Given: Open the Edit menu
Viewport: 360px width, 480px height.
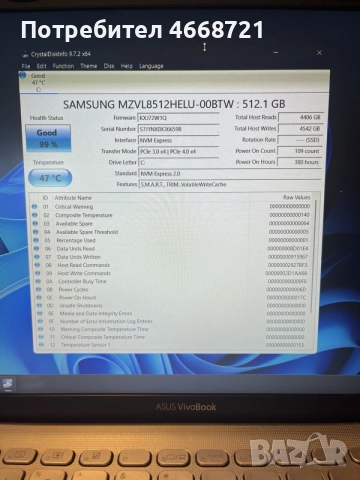Looking at the screenshot, I should [x=41, y=66].
